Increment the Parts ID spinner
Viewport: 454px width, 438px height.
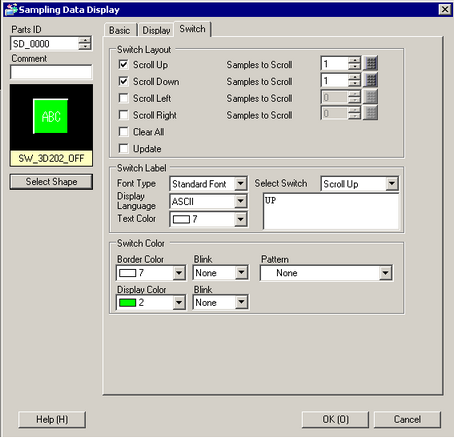coord(84,41)
